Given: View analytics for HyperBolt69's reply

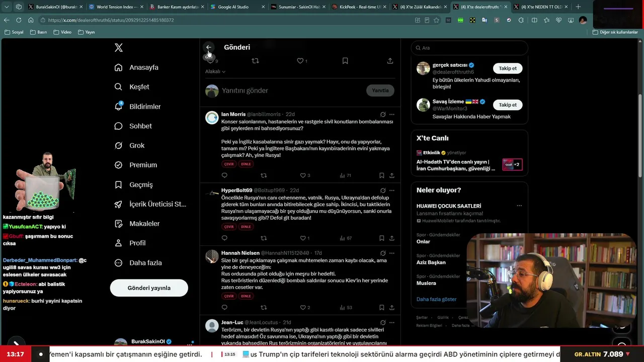Looking at the screenshot, I should pos(345,238).
